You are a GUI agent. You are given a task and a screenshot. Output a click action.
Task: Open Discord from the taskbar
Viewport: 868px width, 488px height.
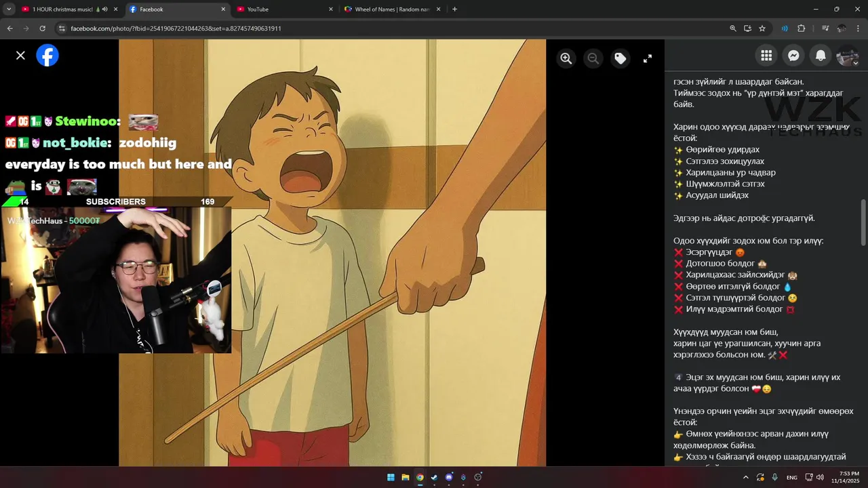[448, 477]
